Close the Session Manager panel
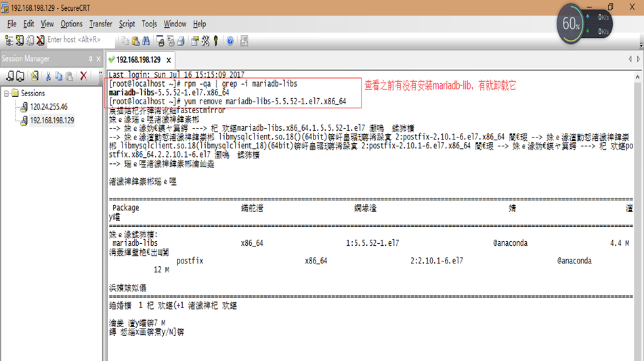The height and width of the screenshot is (361, 644). 99,59
